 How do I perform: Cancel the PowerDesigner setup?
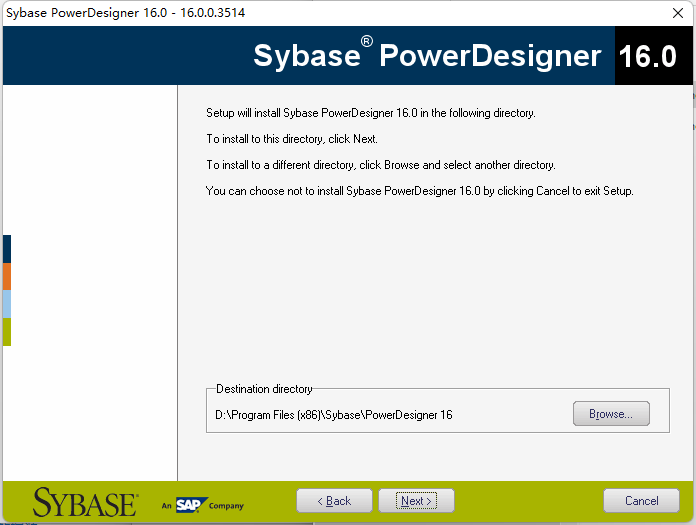click(641, 501)
